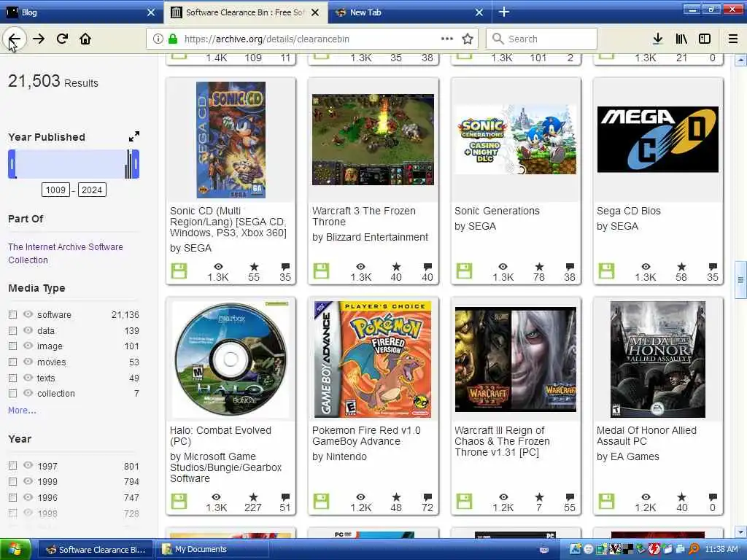This screenshot has width=747, height=560.
Task: Check the 1999 year filter box
Action: (x=13, y=481)
